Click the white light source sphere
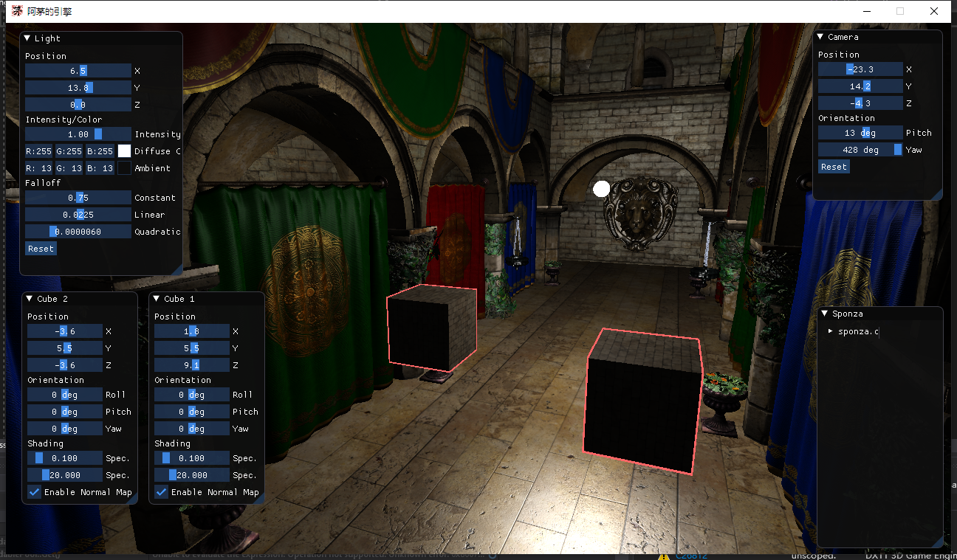This screenshot has width=957, height=560. coord(602,189)
